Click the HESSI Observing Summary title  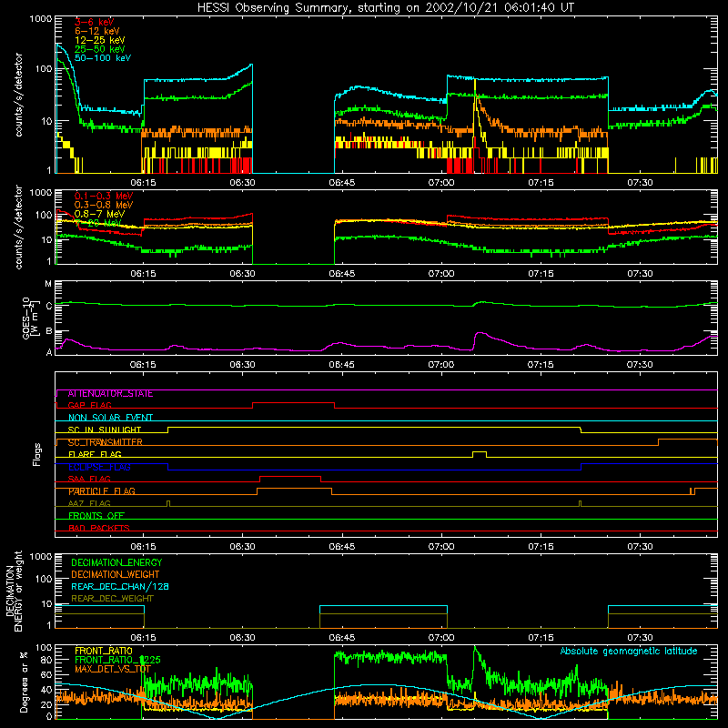coord(385,7)
